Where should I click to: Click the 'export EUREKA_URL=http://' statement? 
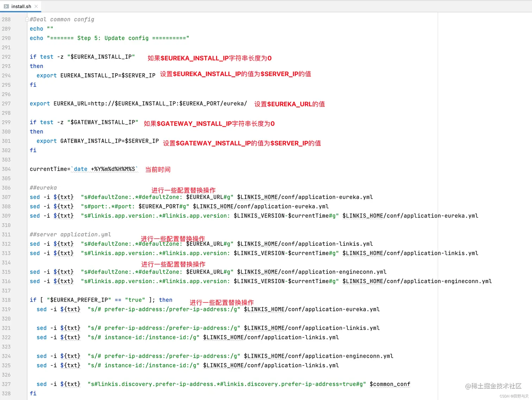(138, 104)
